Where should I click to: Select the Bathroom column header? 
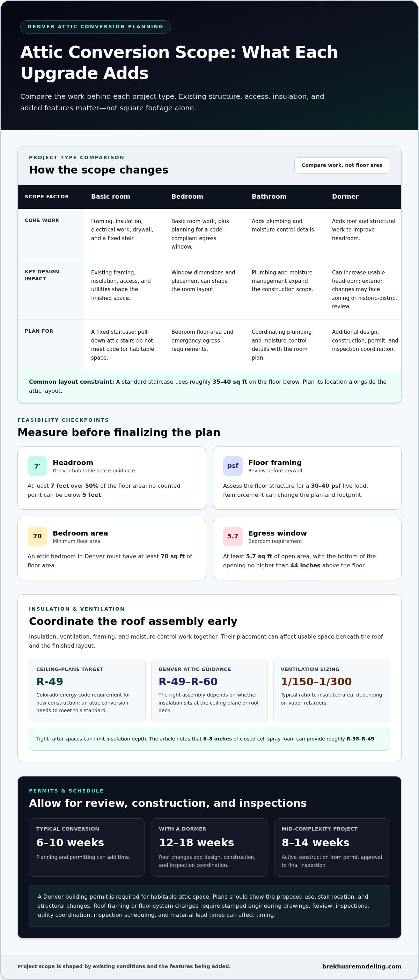pyautogui.click(x=269, y=196)
